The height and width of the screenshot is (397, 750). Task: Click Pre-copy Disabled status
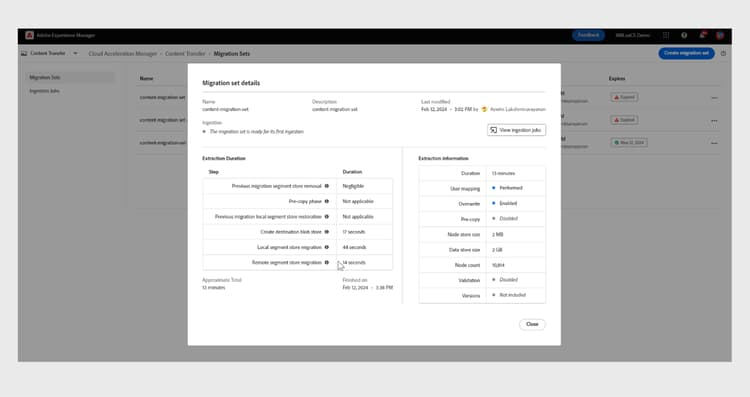pyautogui.click(x=505, y=219)
